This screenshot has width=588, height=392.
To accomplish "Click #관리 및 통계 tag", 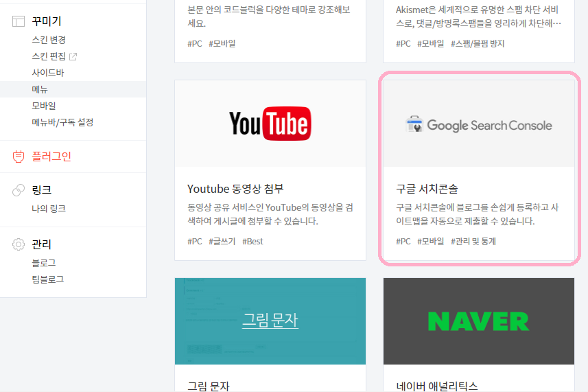I will coord(473,241).
